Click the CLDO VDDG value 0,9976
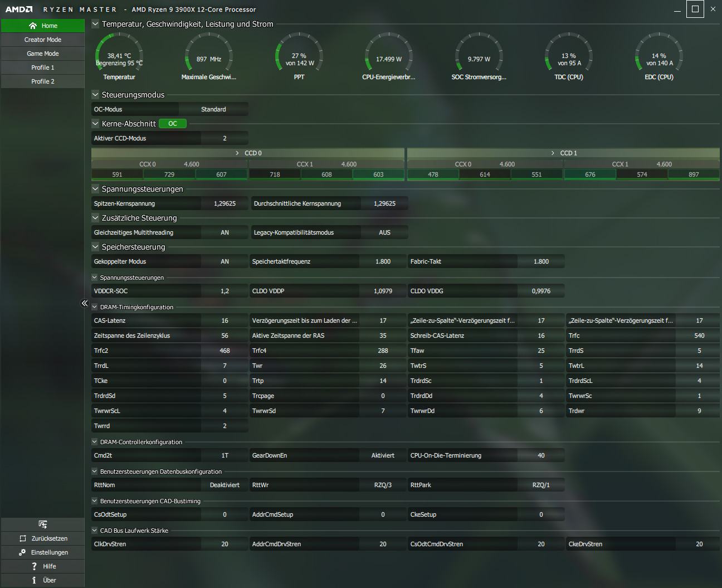 point(541,291)
